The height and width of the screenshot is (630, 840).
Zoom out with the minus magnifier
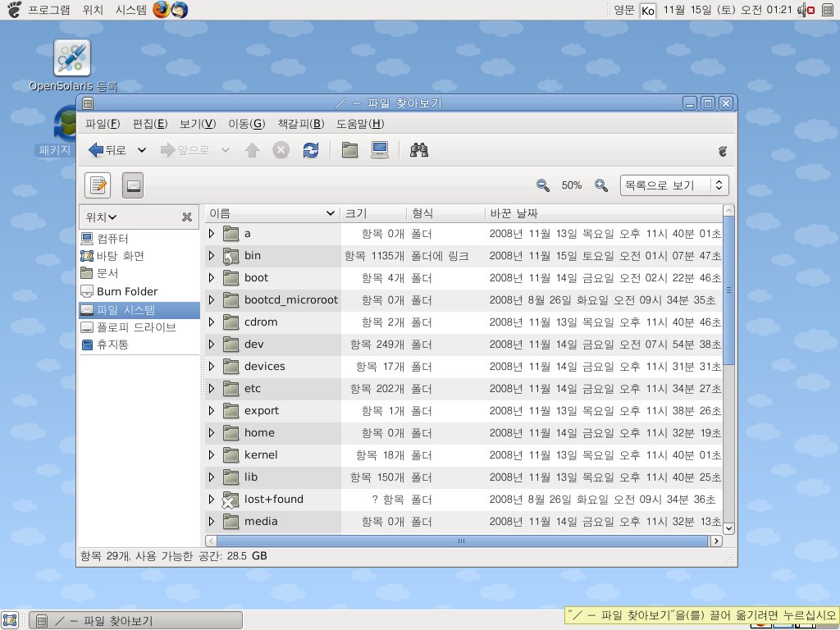(543, 185)
